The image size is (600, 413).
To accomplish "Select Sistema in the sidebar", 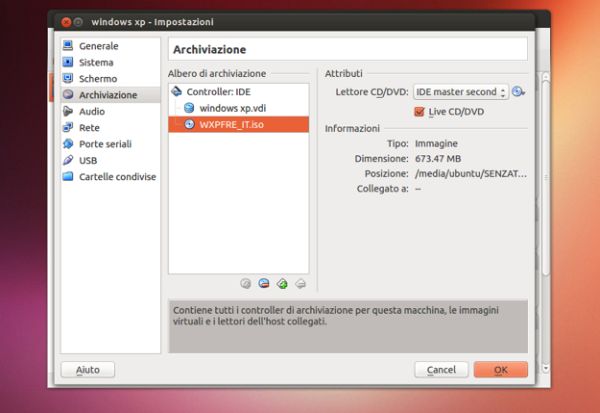I will click(96, 62).
